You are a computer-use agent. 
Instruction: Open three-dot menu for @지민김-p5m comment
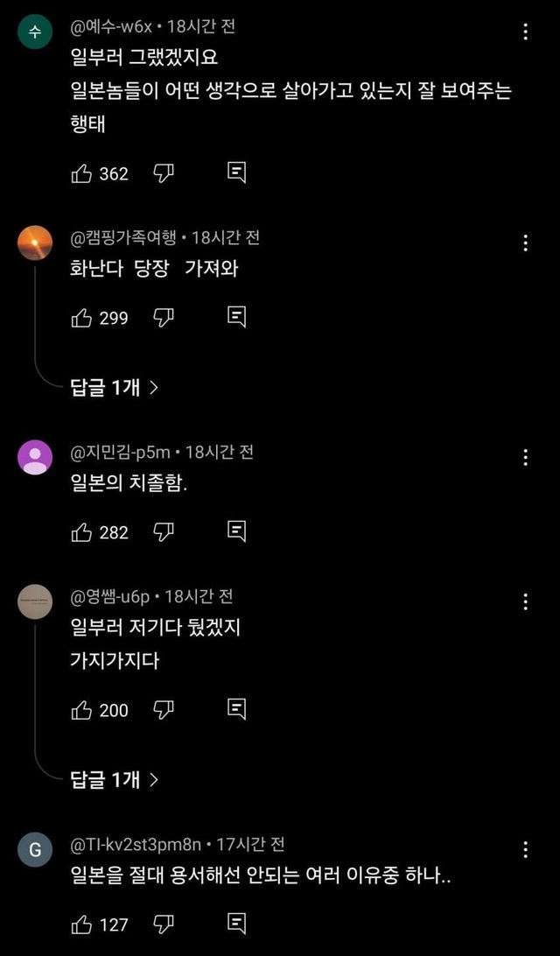[x=525, y=457]
